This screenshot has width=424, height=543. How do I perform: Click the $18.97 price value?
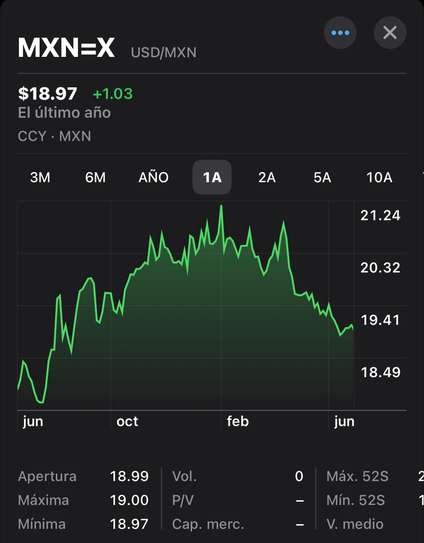[47, 94]
